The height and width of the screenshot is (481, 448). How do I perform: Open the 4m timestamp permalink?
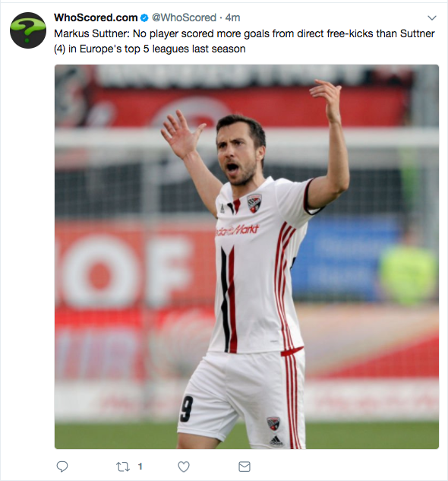[232, 17]
